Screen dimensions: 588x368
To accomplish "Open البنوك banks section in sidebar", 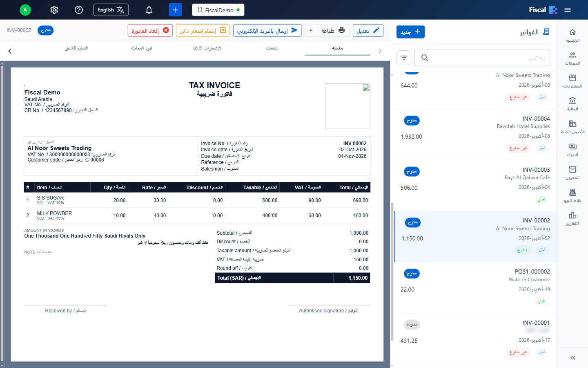I will [572, 150].
